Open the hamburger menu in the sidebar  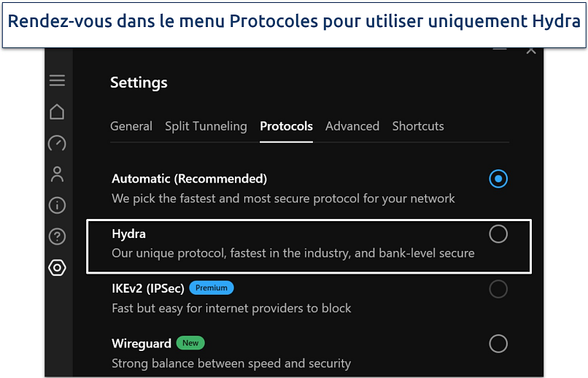[57, 80]
